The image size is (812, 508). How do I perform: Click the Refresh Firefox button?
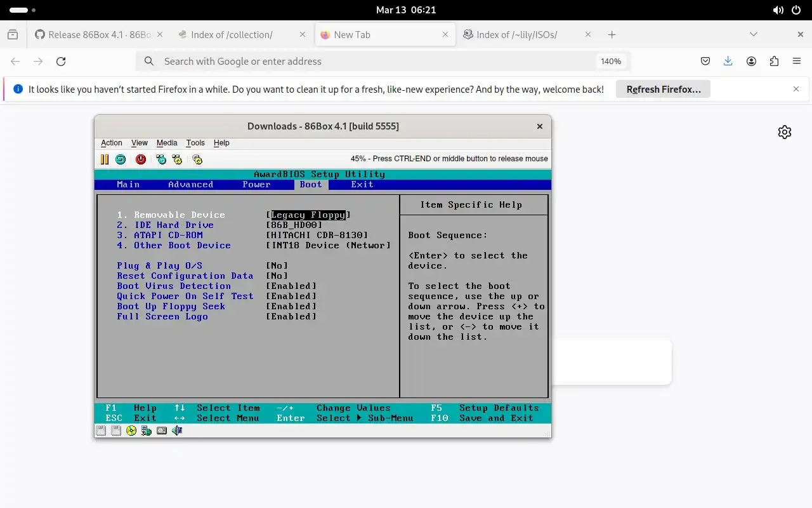click(663, 90)
